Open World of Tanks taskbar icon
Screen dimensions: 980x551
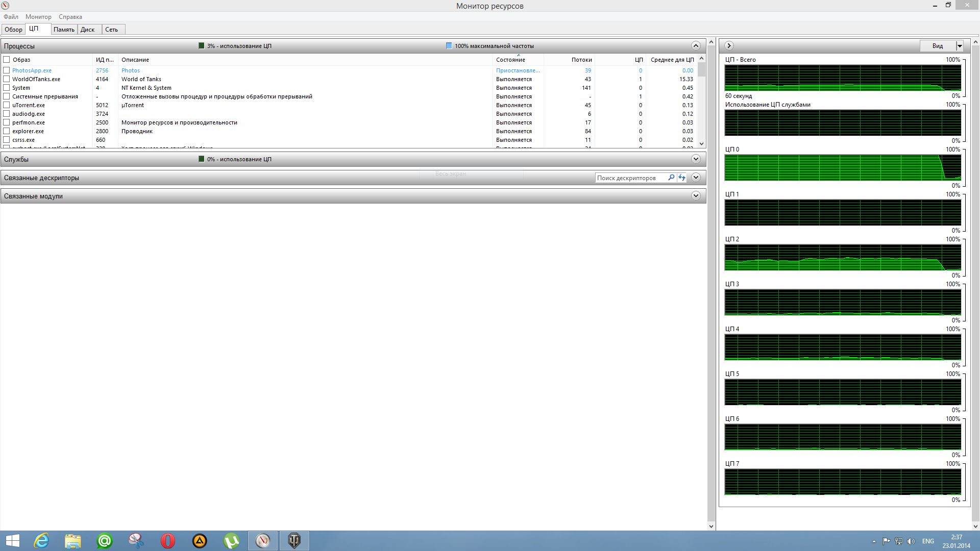point(295,541)
